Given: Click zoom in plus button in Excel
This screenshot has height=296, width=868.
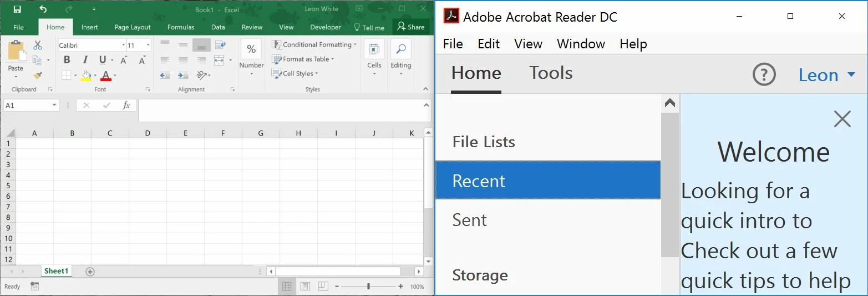Looking at the screenshot, I should pyautogui.click(x=400, y=287).
